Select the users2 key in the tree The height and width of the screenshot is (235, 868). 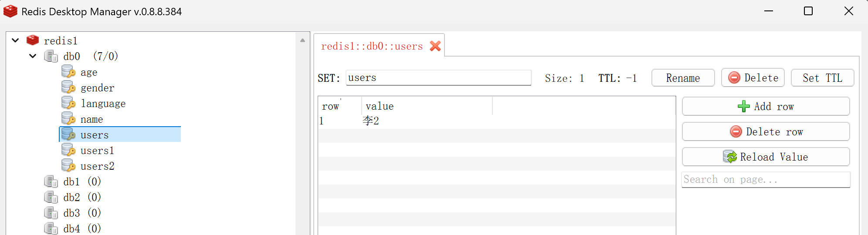click(97, 166)
